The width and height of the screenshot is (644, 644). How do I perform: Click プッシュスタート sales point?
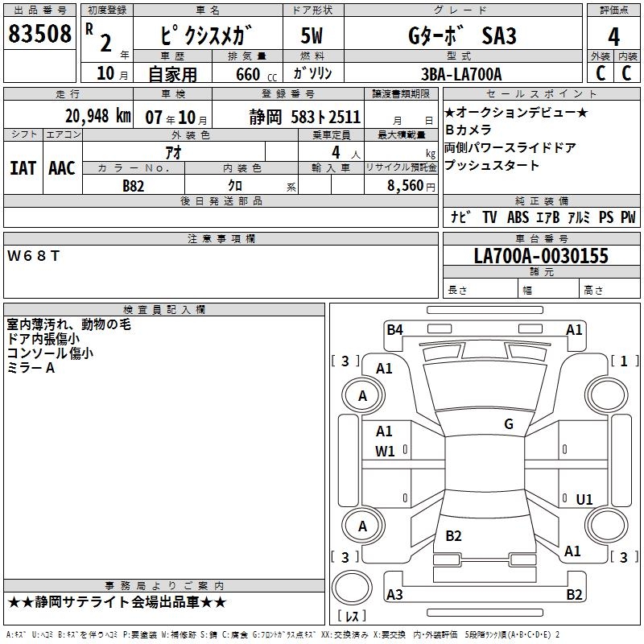(492, 165)
